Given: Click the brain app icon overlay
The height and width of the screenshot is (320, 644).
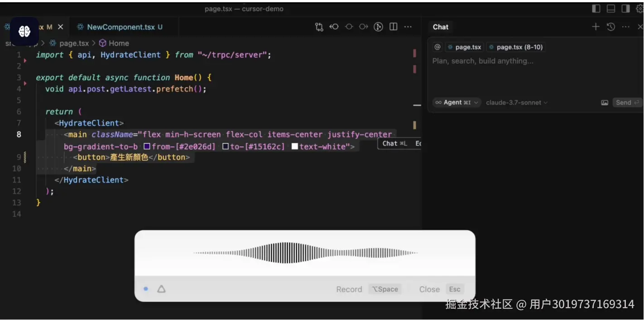Looking at the screenshot, I should (24, 31).
